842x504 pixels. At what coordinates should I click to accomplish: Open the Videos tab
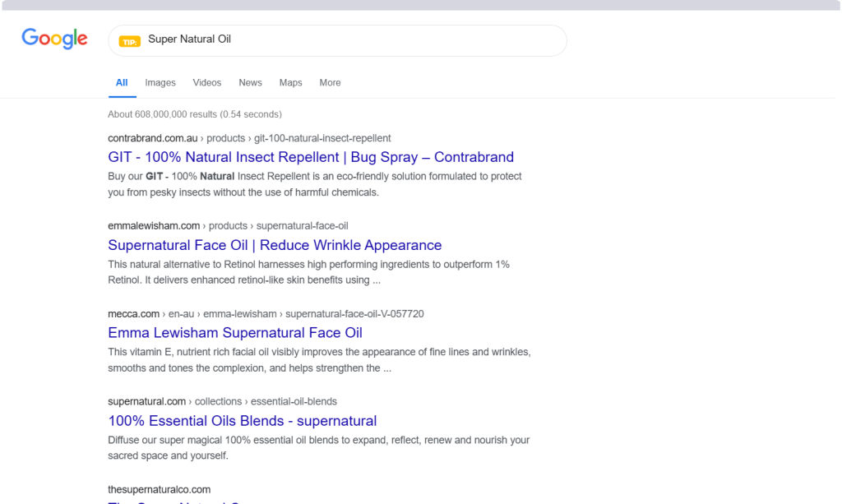[207, 83]
